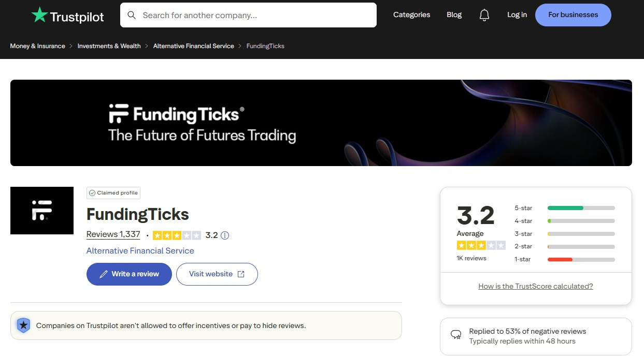
Task: Click the Trustpilot star logo
Action: 39,14
